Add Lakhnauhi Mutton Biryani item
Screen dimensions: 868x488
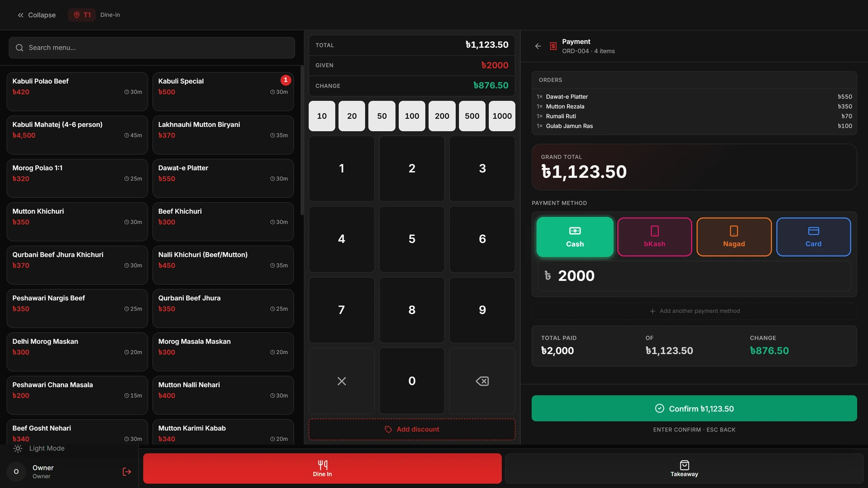[x=223, y=135]
